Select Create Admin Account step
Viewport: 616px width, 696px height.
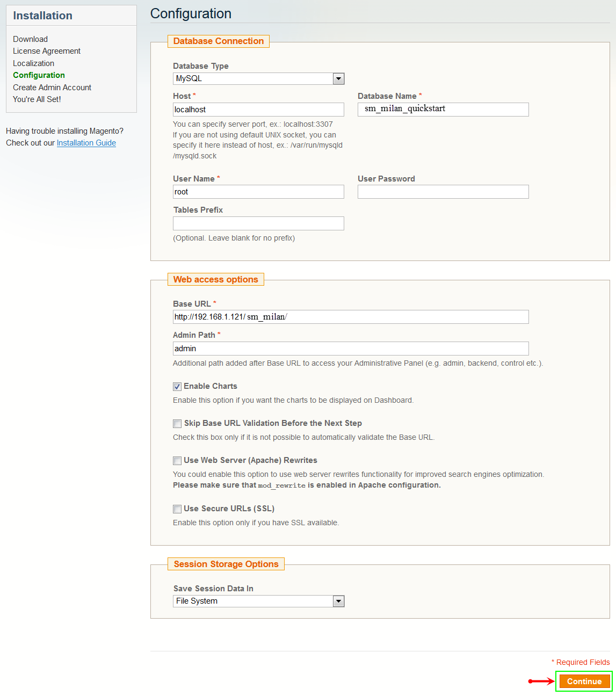coord(52,88)
